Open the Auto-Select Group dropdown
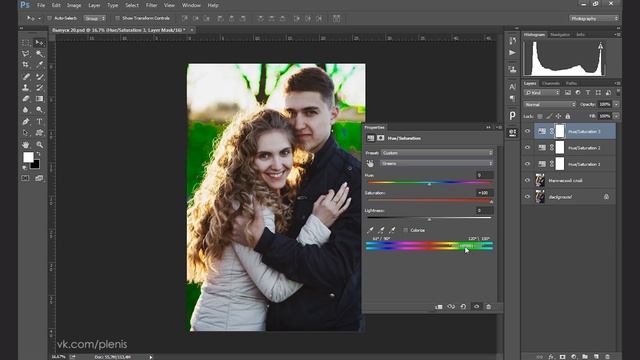640x360 pixels. [94, 18]
